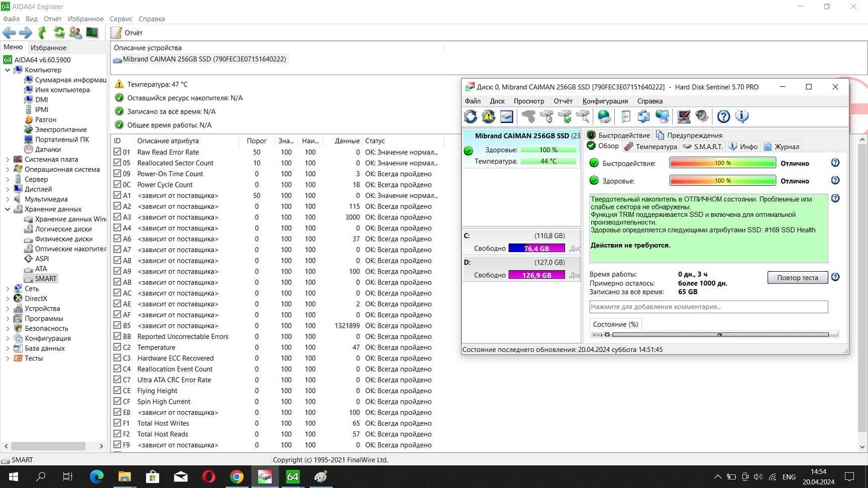This screenshot has height=488, width=868.
Task: Click the networked computers icon in Sentinel
Action: click(662, 116)
